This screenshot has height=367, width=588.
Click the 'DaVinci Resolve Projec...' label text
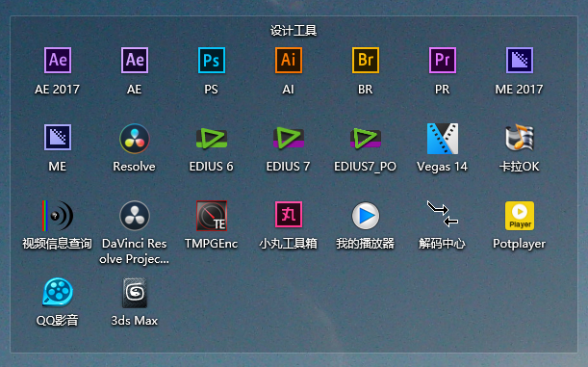coord(135,251)
